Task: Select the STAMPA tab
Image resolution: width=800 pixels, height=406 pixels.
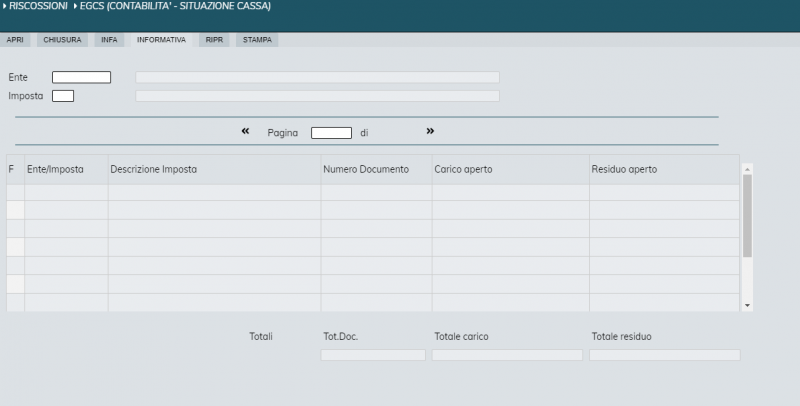Action: point(257,40)
